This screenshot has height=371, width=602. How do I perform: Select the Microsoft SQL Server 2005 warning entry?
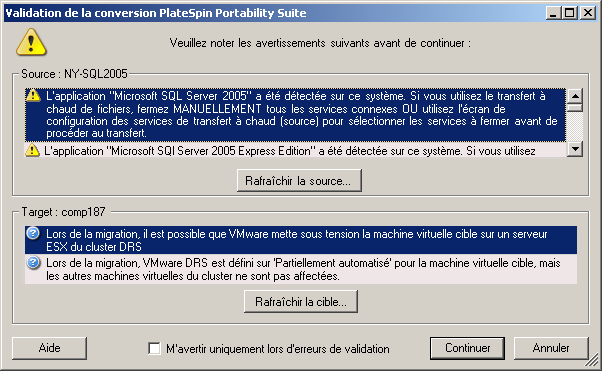[295, 114]
